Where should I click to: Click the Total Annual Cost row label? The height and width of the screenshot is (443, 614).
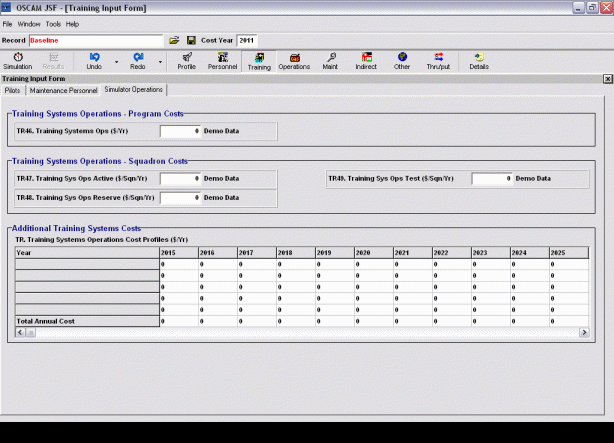(x=87, y=321)
